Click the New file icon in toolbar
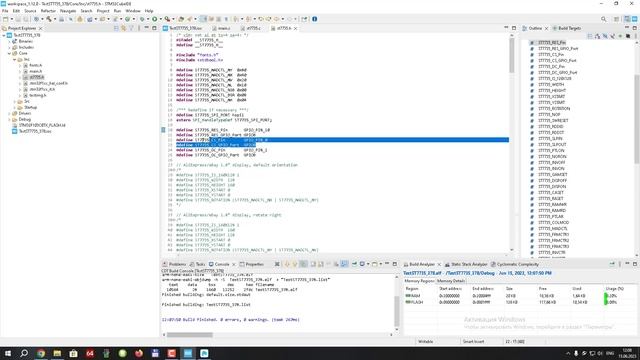Viewport: 640px width, 360px height. click(5, 19)
